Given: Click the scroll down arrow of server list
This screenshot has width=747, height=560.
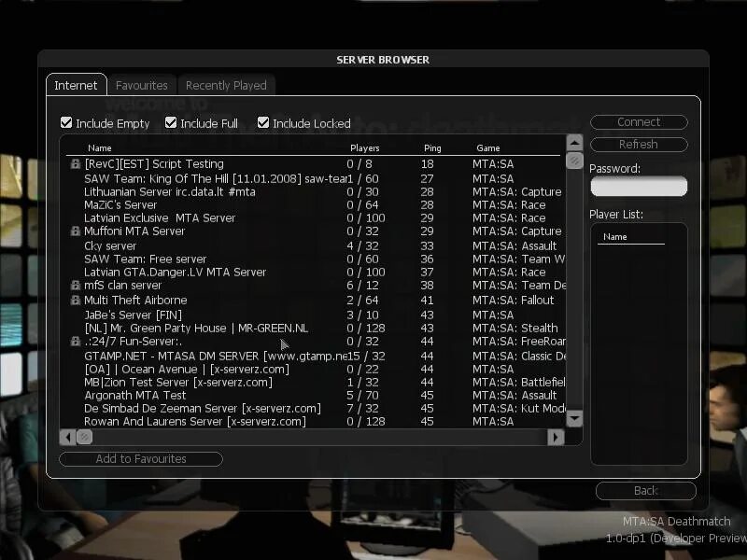Looking at the screenshot, I should click(x=574, y=418).
